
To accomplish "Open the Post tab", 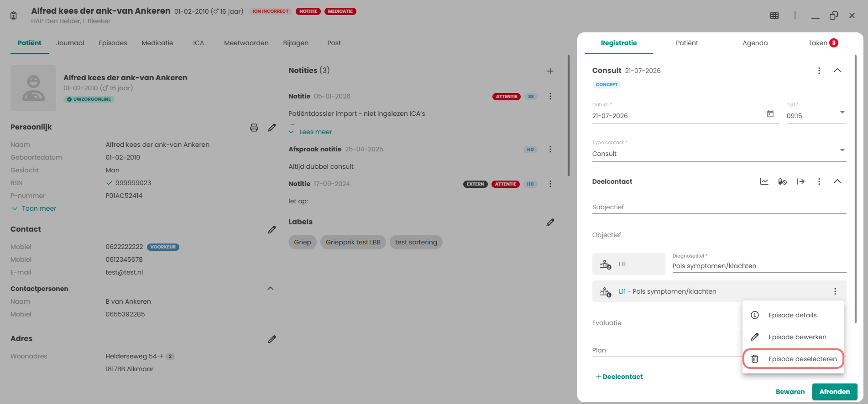I will point(334,43).
